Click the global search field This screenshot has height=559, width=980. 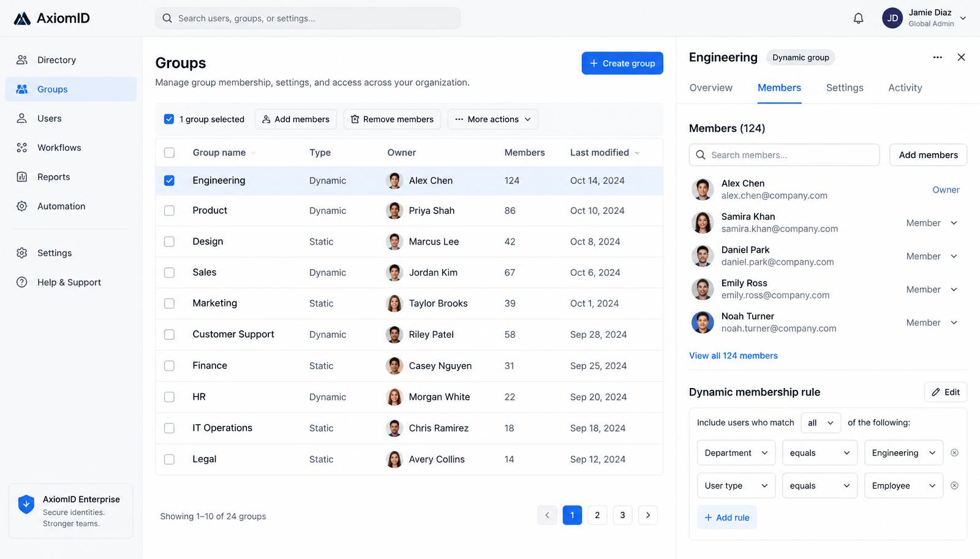(307, 18)
